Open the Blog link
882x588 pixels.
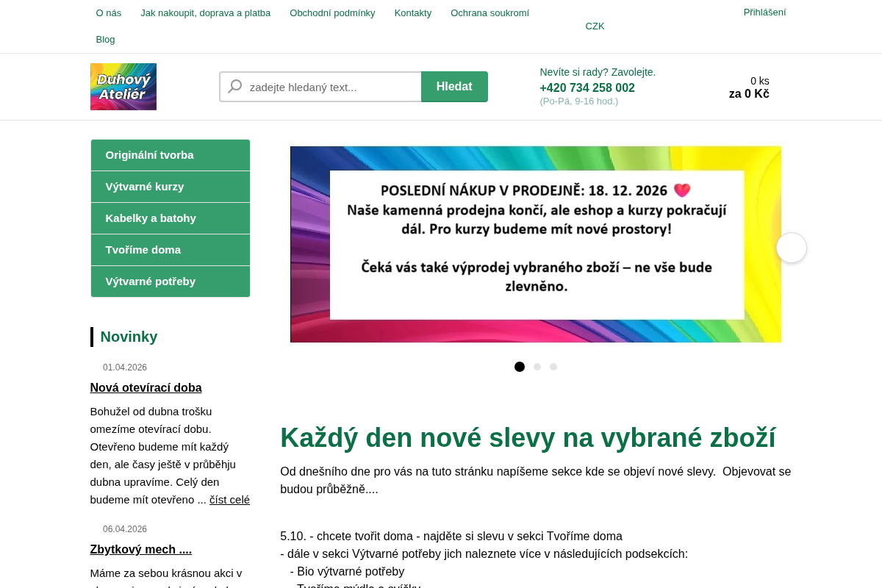(105, 39)
